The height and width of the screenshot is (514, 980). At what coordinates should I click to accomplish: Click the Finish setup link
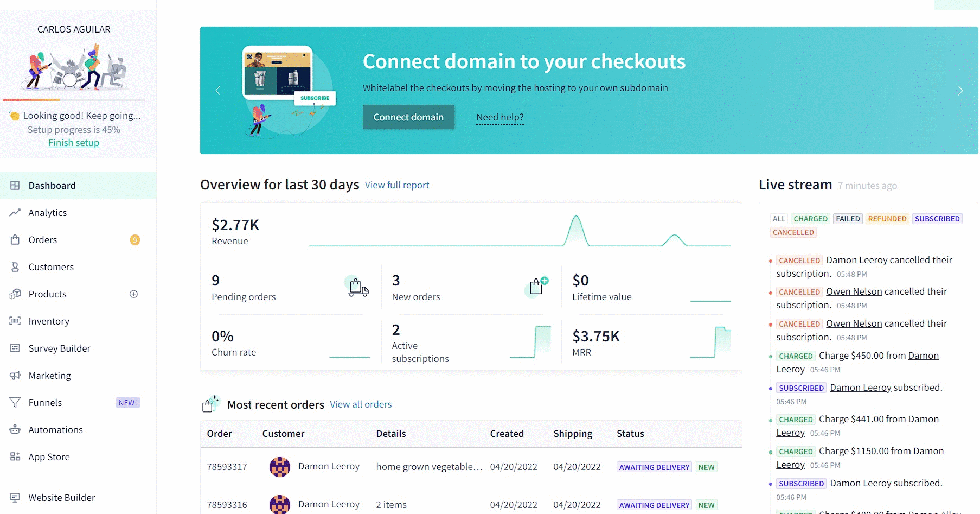point(74,143)
